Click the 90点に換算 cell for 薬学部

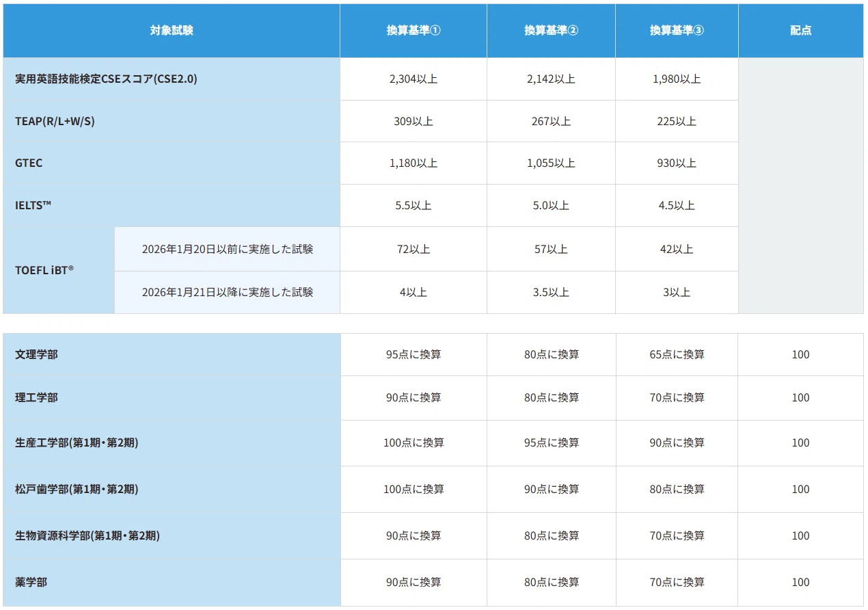pos(413,582)
